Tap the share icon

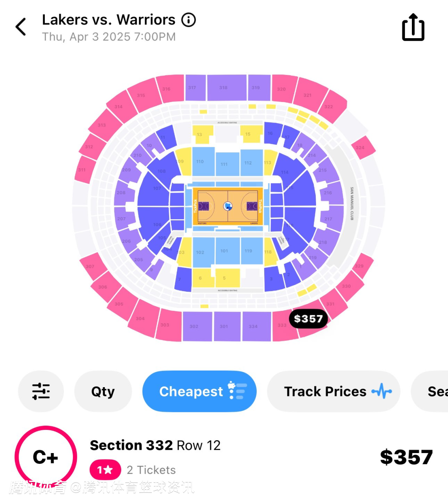(x=413, y=28)
